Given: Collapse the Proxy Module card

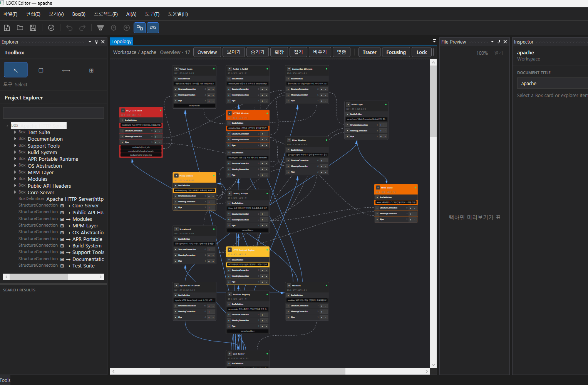Looking at the screenshot, I should (176, 176).
